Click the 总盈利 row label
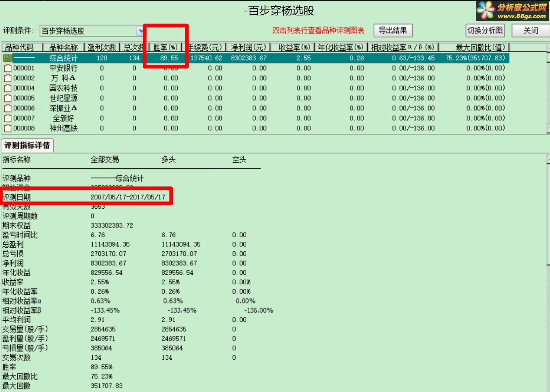Viewport: 550px width, 392px height. point(13,244)
